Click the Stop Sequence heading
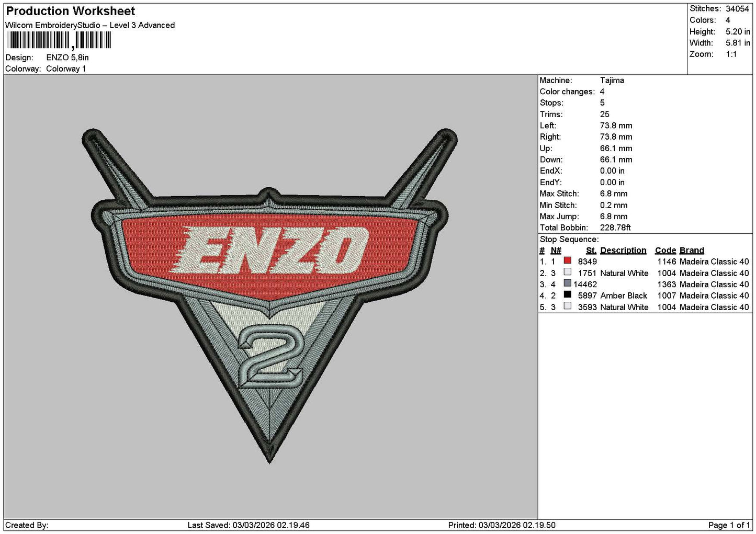 [x=569, y=240]
